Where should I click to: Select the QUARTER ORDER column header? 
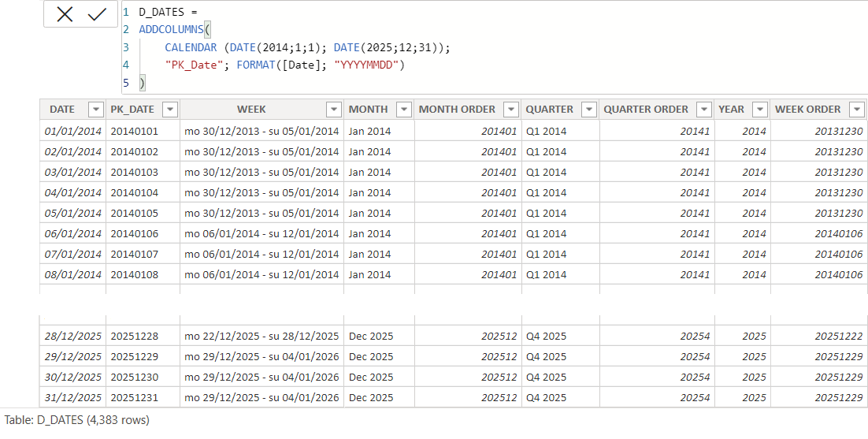646,110
